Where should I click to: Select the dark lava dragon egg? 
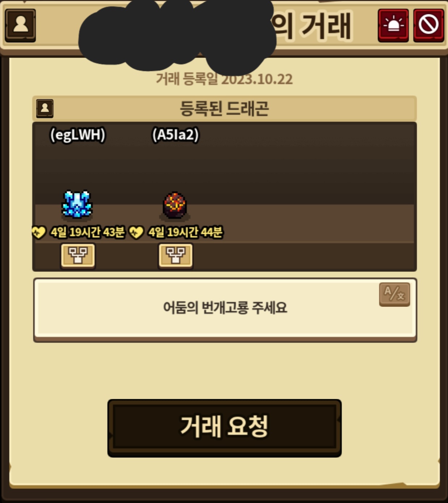coord(175,205)
